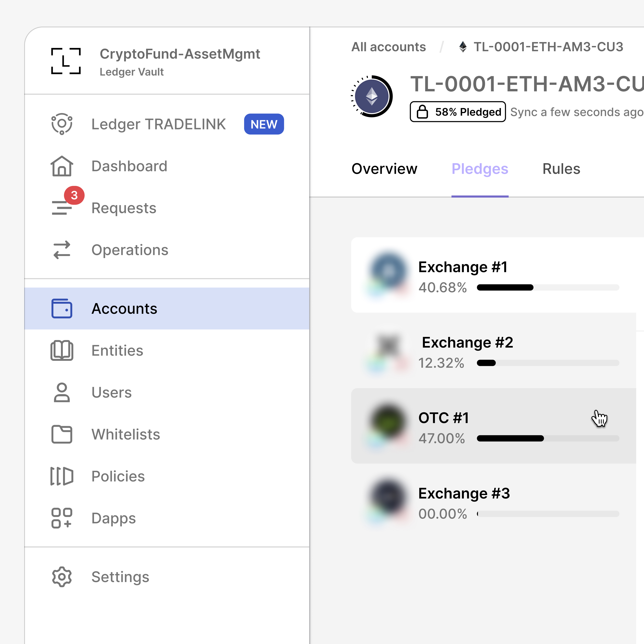The height and width of the screenshot is (644, 644).
Task: Click the All accounts breadcrumb link
Action: pyautogui.click(x=389, y=47)
